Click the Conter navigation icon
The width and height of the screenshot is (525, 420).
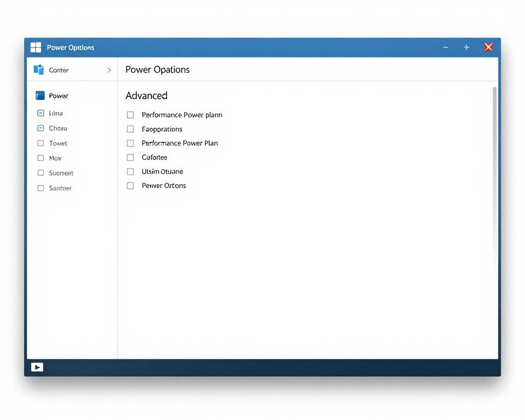tap(39, 69)
